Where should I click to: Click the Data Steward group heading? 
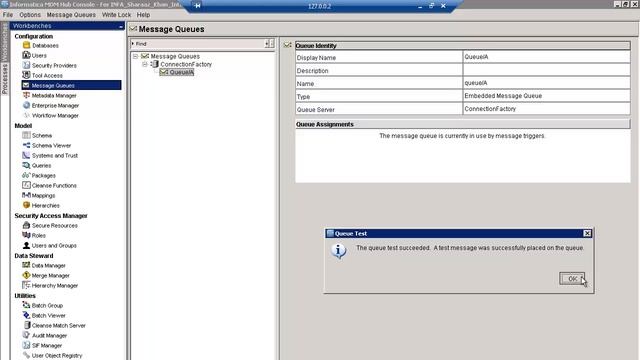click(x=34, y=256)
